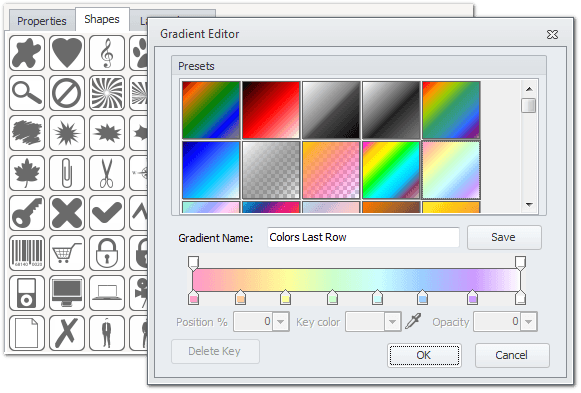581x393 pixels.
Task: Choose the blue-to-cyan gradient preset
Action: 211,170
